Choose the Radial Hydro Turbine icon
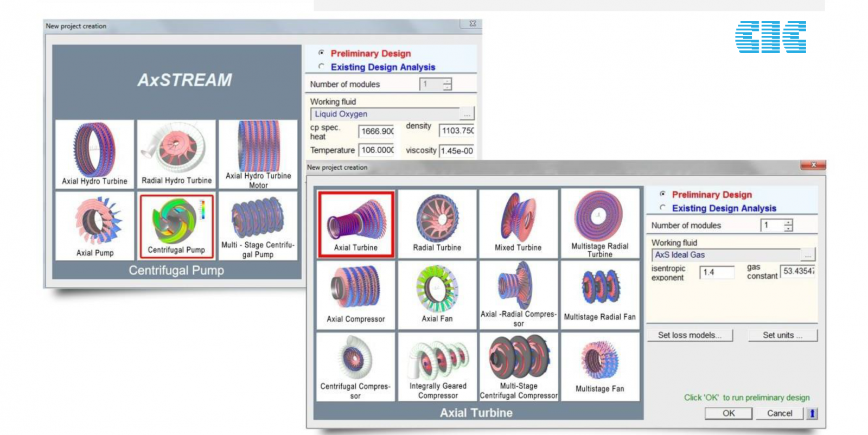Image resolution: width=868 pixels, height=435 pixels. (176, 154)
